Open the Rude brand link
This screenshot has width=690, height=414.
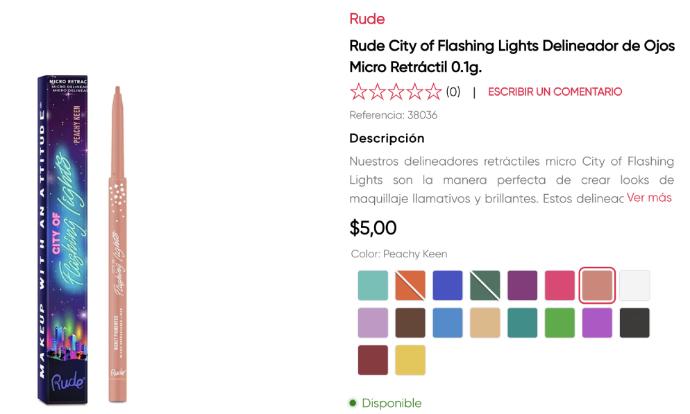pos(367,18)
